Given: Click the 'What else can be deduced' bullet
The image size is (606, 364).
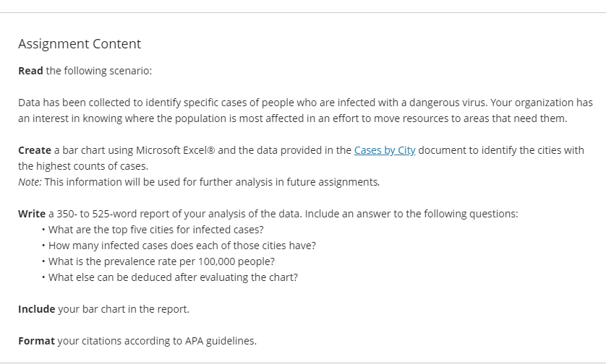Looking at the screenshot, I should pyautogui.click(x=173, y=277).
